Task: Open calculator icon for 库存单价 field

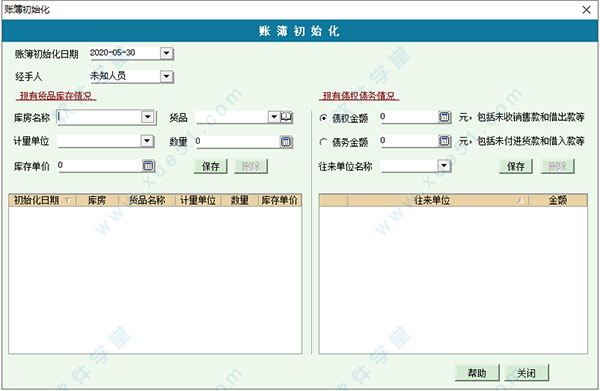Action: 148,166
